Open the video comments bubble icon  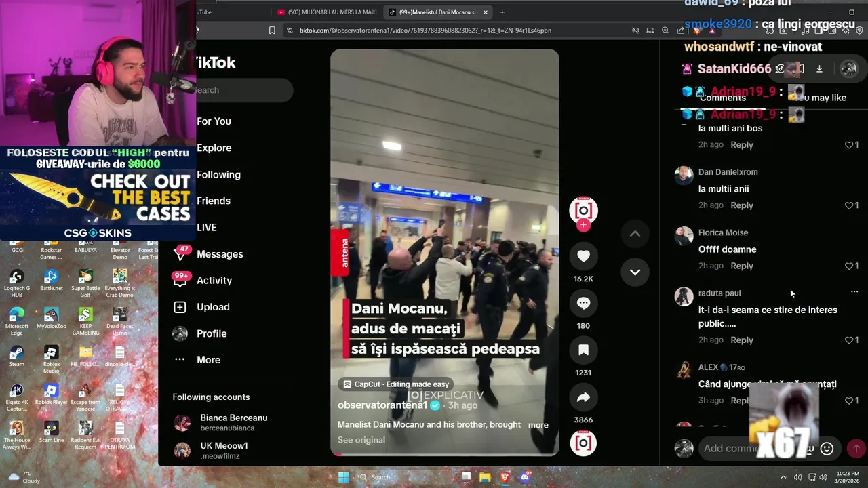pos(583,303)
